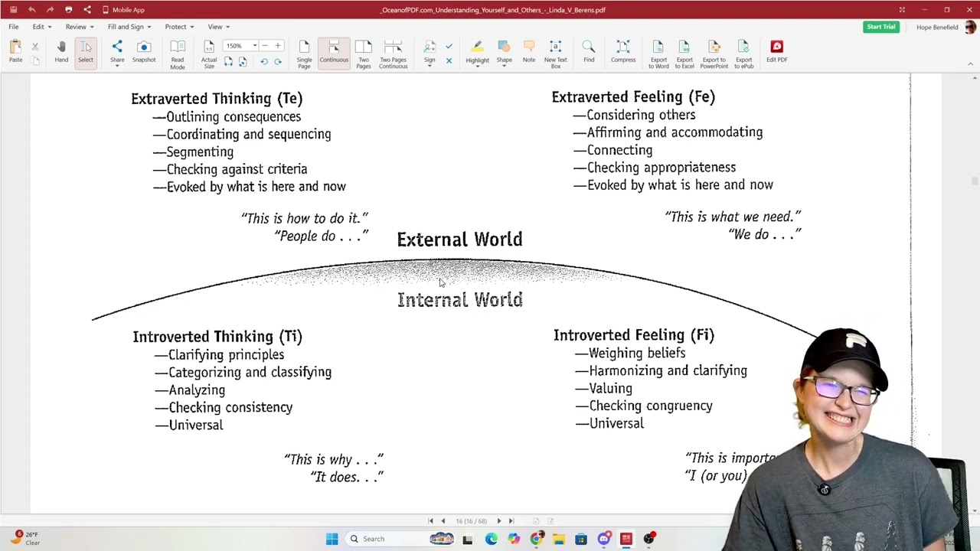980x551 pixels.
Task: Open the Find search tool
Action: 589,52
